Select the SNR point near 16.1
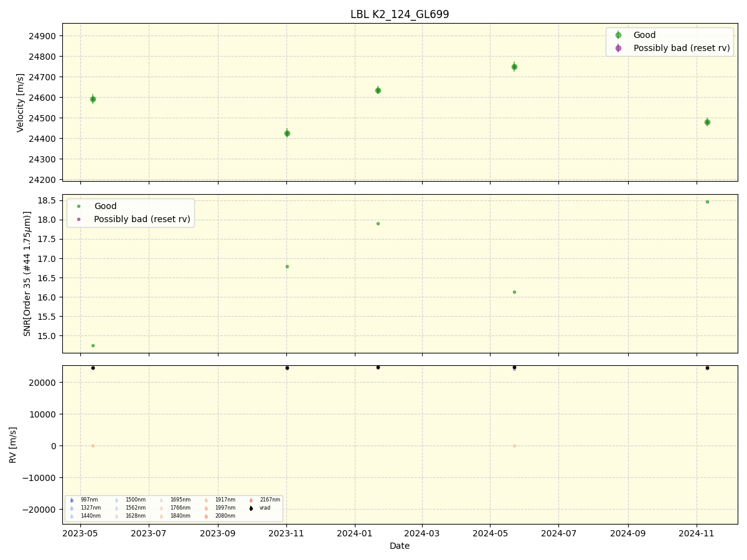Viewport: 747px width, 560px height. pyautogui.click(x=514, y=292)
